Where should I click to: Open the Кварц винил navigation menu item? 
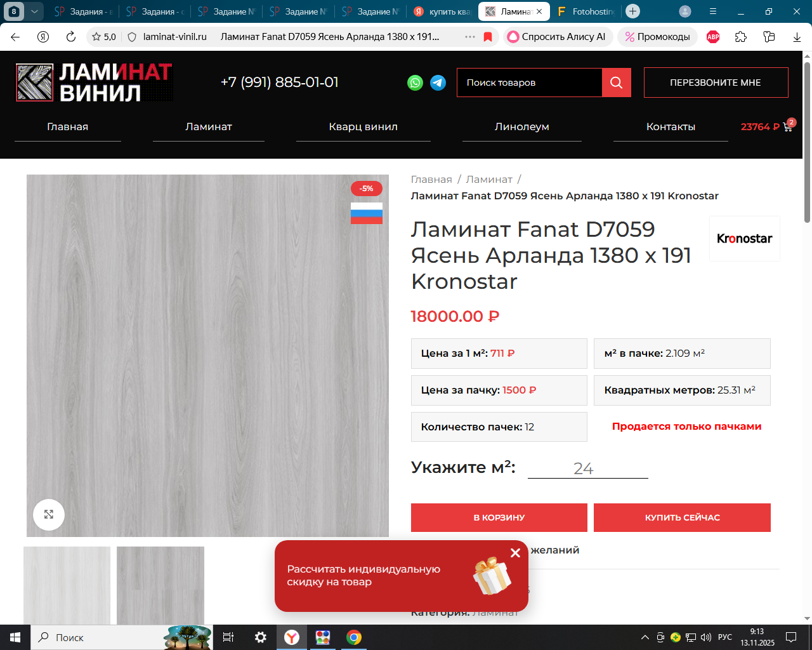[363, 126]
